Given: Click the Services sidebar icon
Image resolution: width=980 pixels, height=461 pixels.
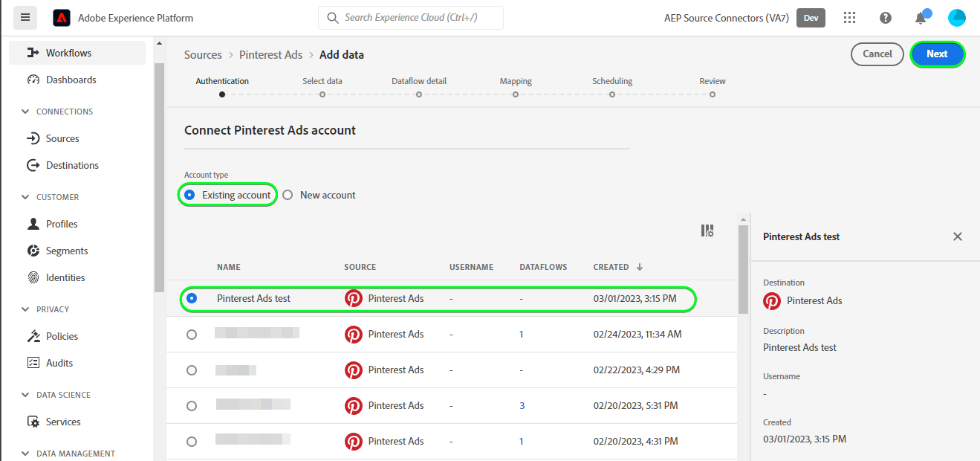Looking at the screenshot, I should coord(33,422).
